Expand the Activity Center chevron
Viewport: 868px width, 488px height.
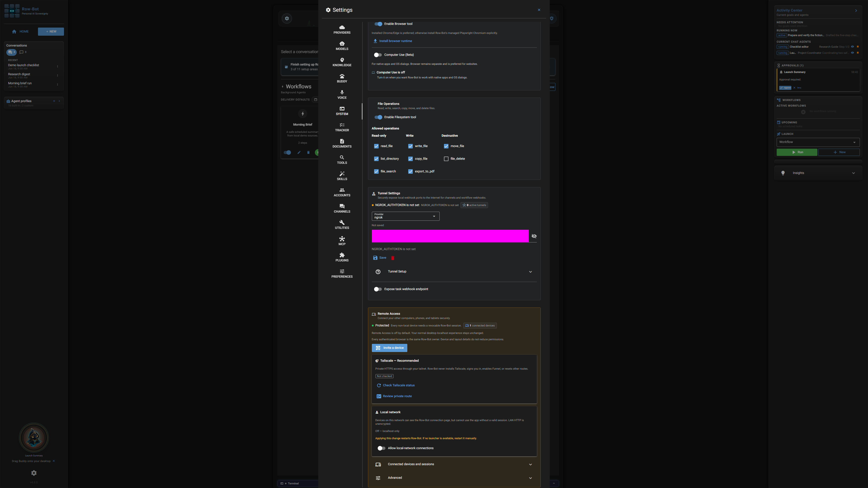point(856,11)
